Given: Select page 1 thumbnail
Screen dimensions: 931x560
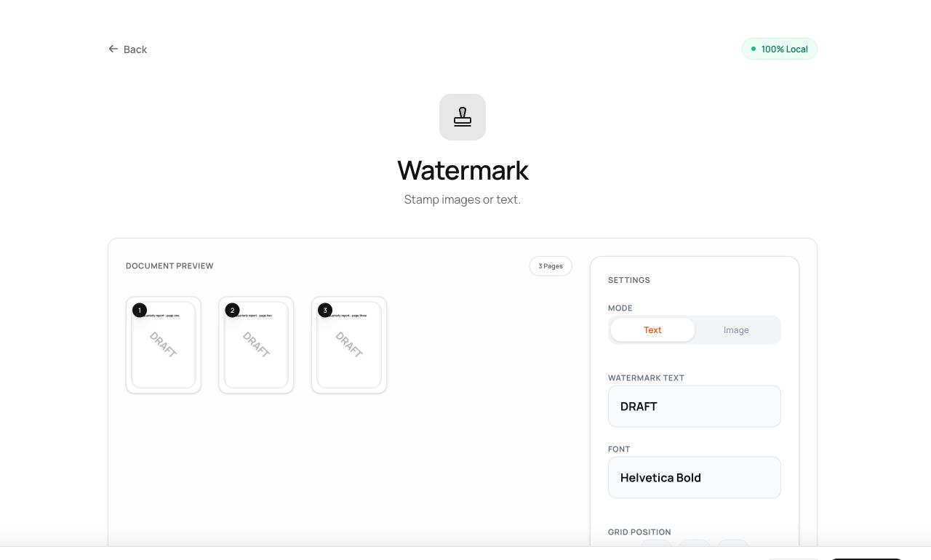Looking at the screenshot, I should pos(164,345).
